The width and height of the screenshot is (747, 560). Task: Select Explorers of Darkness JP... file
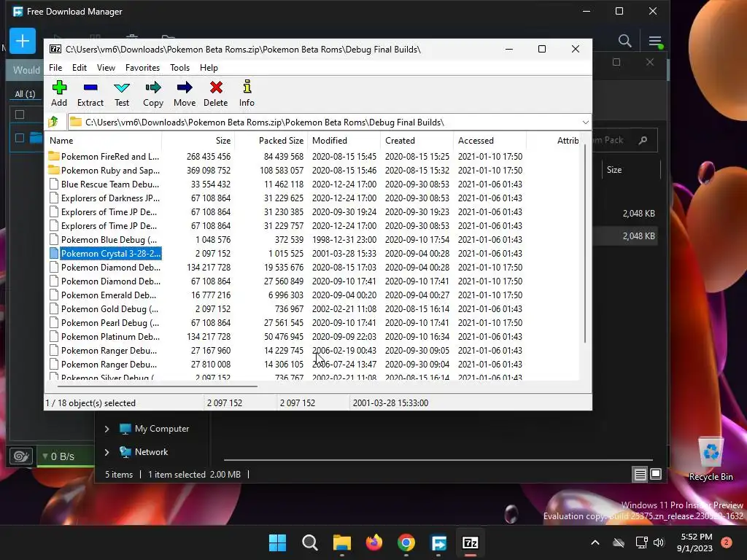[x=104, y=198]
